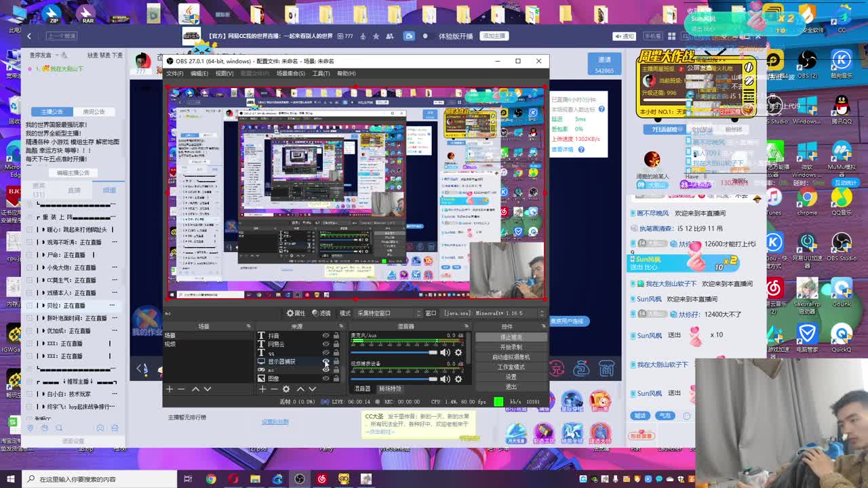
Task: Open the 编辑(E) menu in OBS
Action: pyautogui.click(x=199, y=73)
